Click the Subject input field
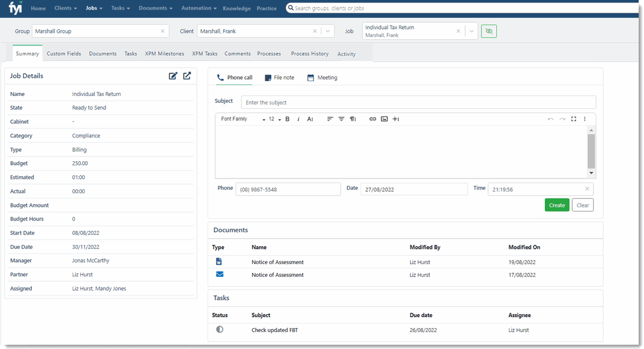This screenshot has width=644, height=349. coord(418,102)
